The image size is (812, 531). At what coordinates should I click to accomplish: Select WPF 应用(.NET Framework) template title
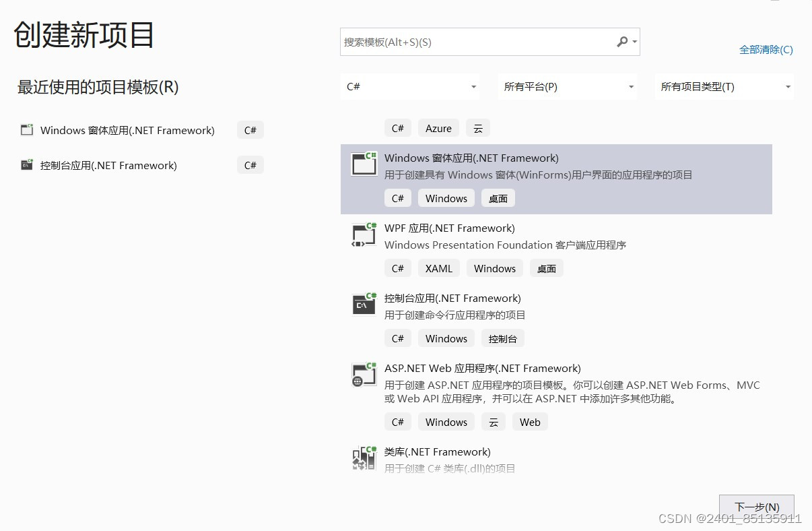click(450, 228)
